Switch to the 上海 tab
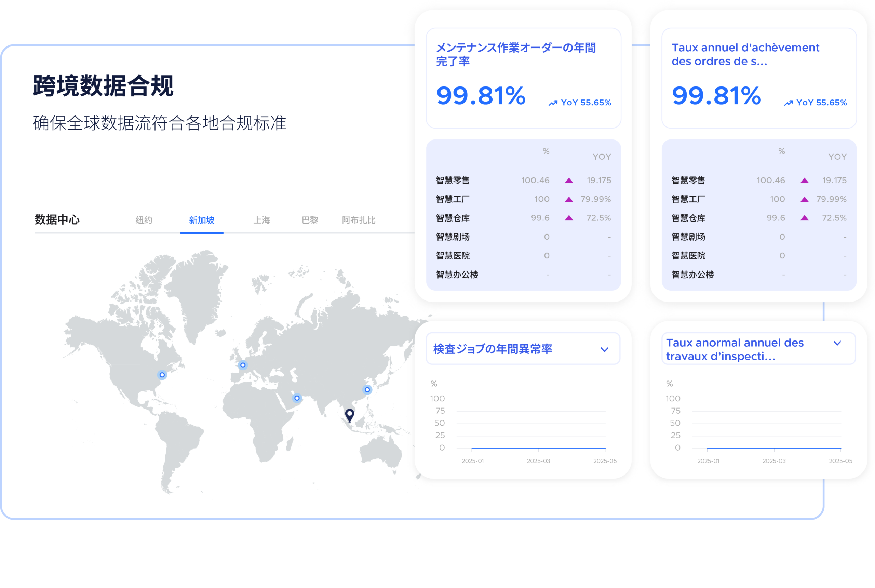The image size is (875, 588). [262, 220]
